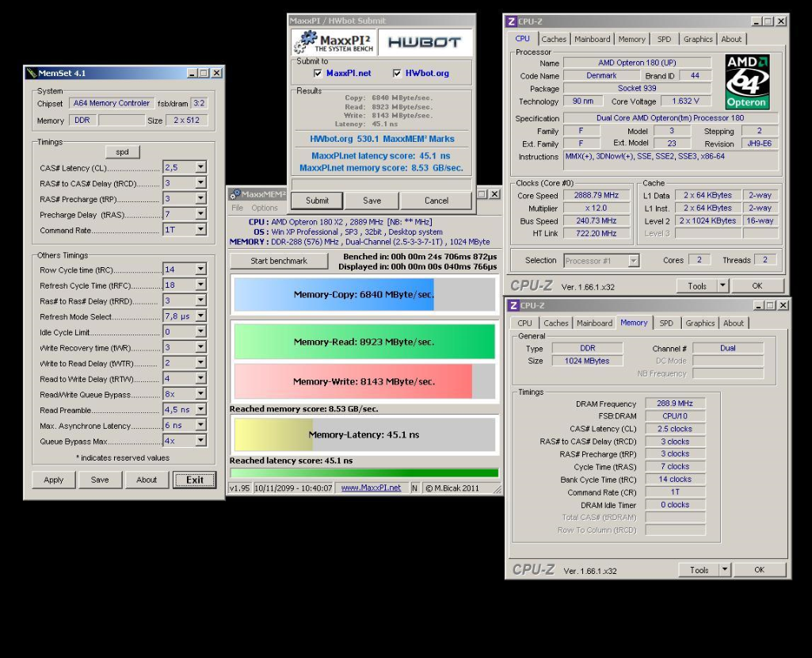Image resolution: width=812 pixels, height=658 pixels.
Task: Click the Core Speed 2888.79 MHz field
Action: [x=596, y=195]
